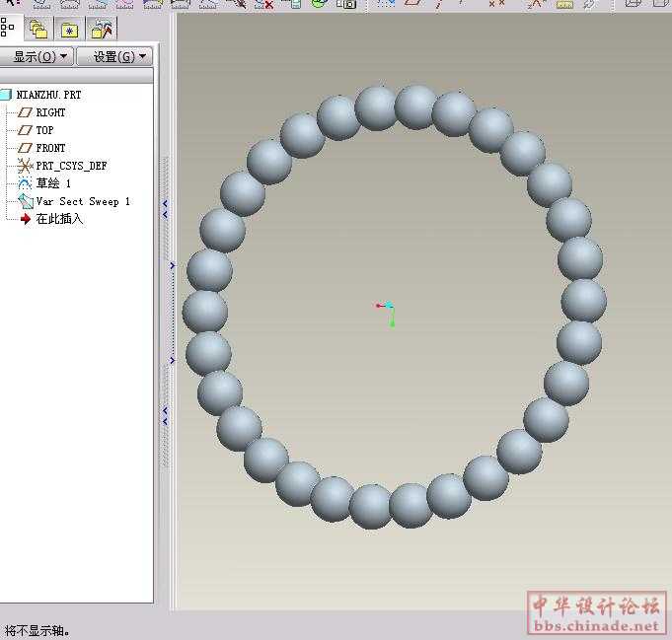672x640 pixels.
Task: Click the coordinate system triad in viewport
Action: (386, 313)
